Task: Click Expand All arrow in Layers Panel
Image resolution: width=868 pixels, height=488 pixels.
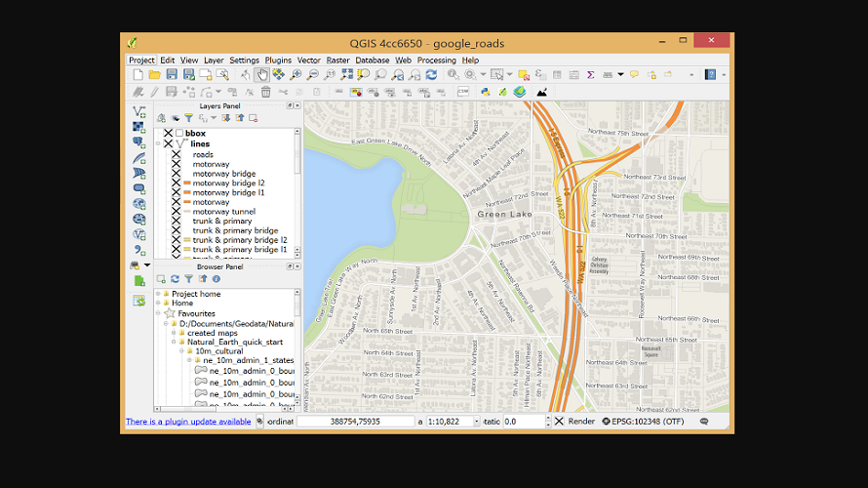Action: 226,118
